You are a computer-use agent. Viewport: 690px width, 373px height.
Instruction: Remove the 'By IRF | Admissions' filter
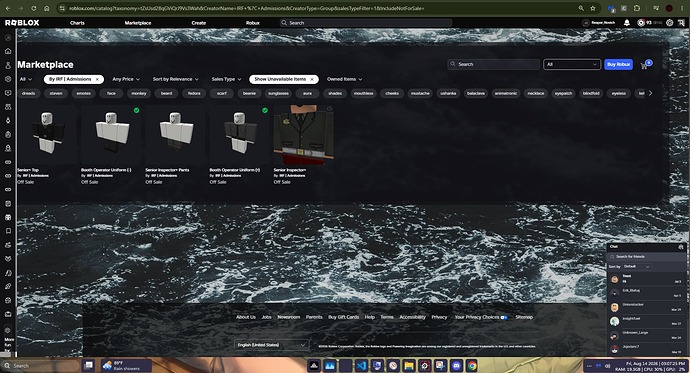(97, 79)
